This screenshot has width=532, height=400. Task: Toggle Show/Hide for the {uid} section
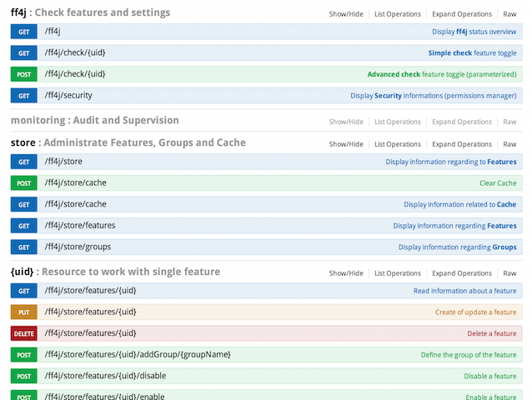(346, 273)
